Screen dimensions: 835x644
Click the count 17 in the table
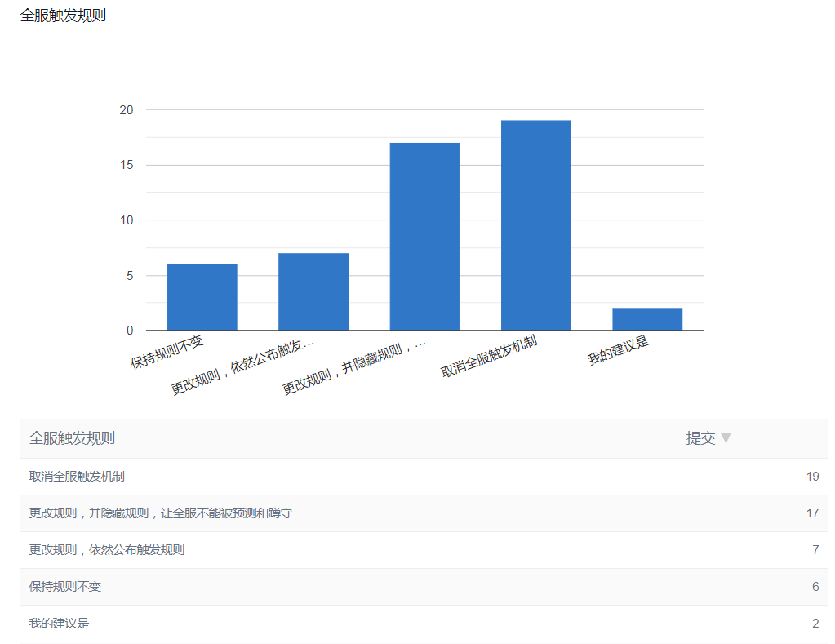point(812,513)
